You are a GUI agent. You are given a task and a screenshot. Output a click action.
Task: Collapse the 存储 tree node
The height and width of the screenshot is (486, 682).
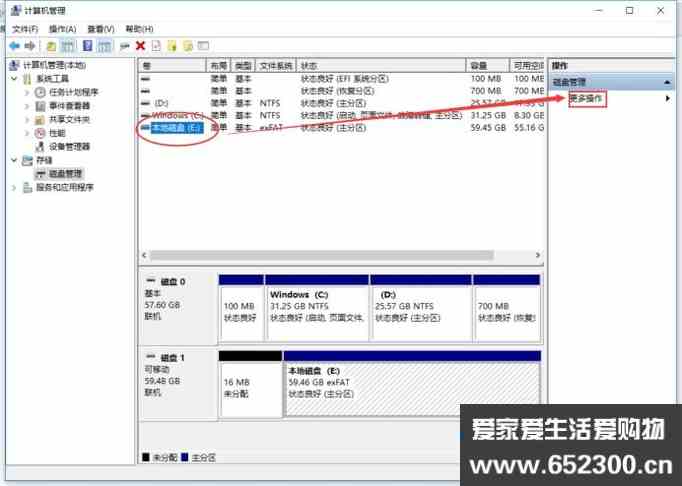(15, 161)
